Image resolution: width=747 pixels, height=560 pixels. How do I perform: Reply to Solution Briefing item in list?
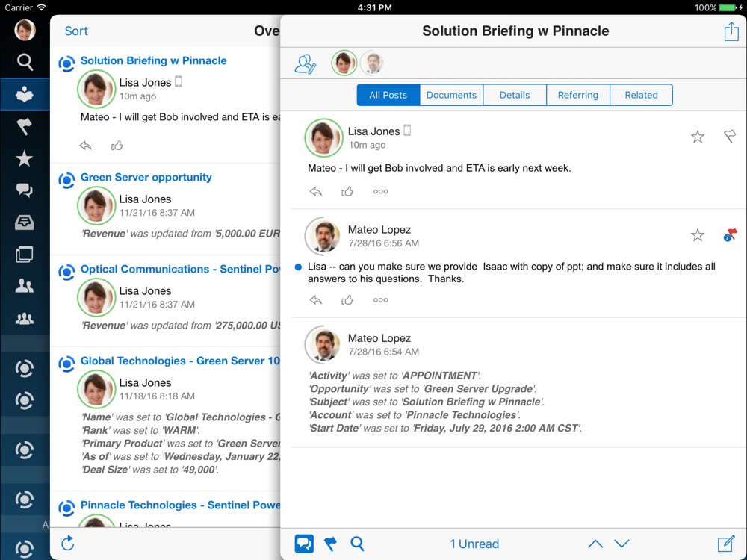tap(85, 146)
